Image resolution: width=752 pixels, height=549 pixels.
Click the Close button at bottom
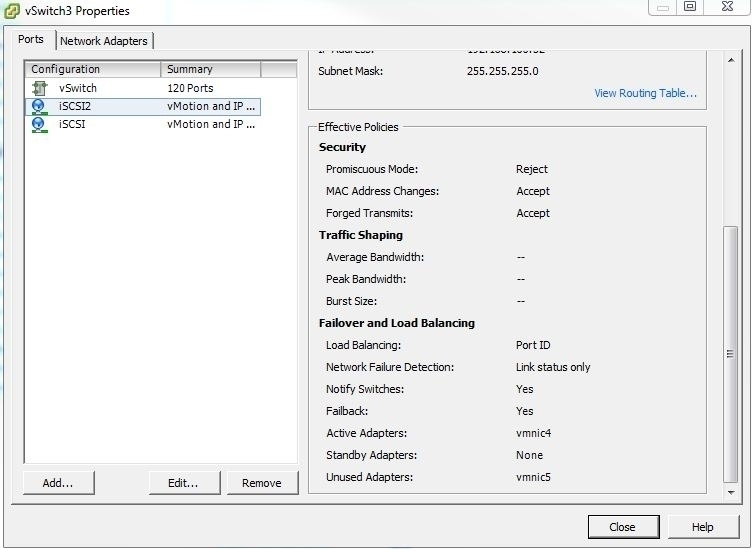[623, 527]
